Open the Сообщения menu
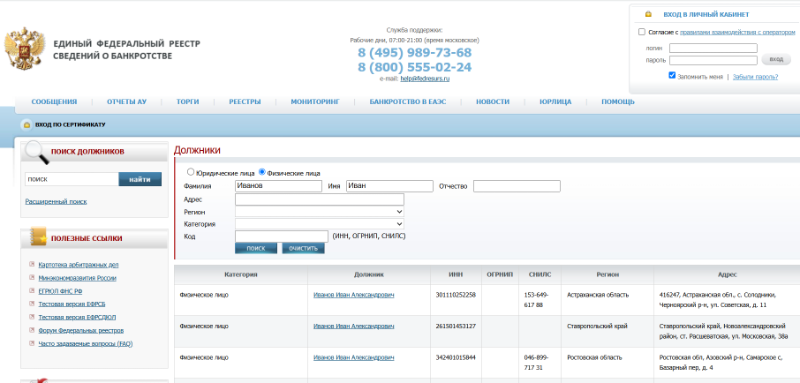This screenshot has width=800, height=383. click(54, 102)
